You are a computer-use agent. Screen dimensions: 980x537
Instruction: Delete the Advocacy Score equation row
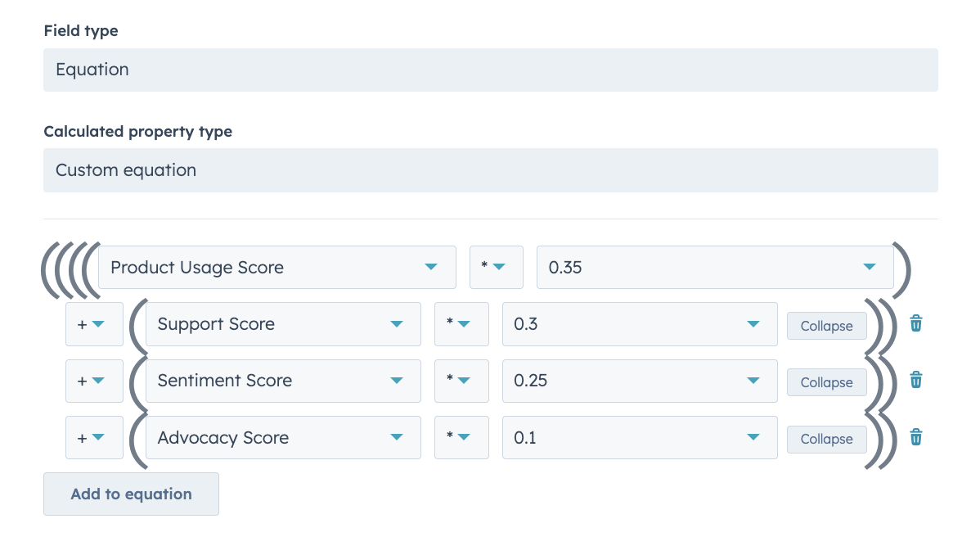pos(915,436)
